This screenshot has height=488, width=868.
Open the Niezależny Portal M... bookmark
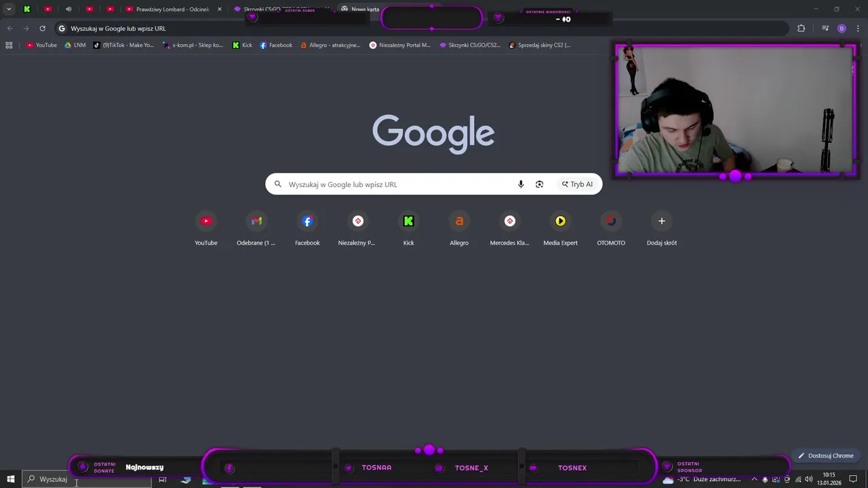coord(400,45)
